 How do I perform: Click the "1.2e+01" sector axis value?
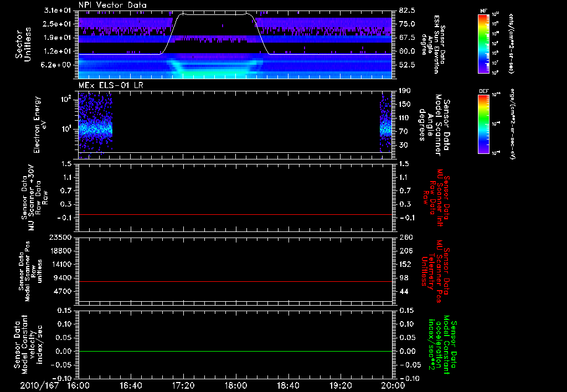[58, 51]
